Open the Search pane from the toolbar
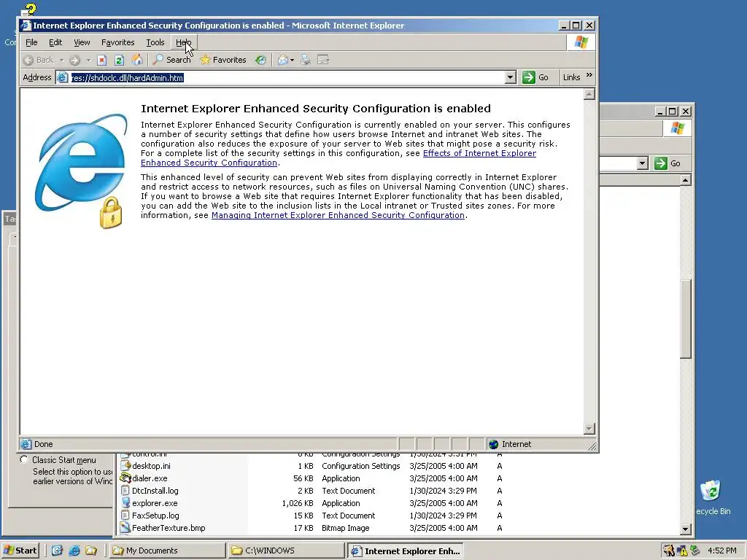 [x=172, y=60]
